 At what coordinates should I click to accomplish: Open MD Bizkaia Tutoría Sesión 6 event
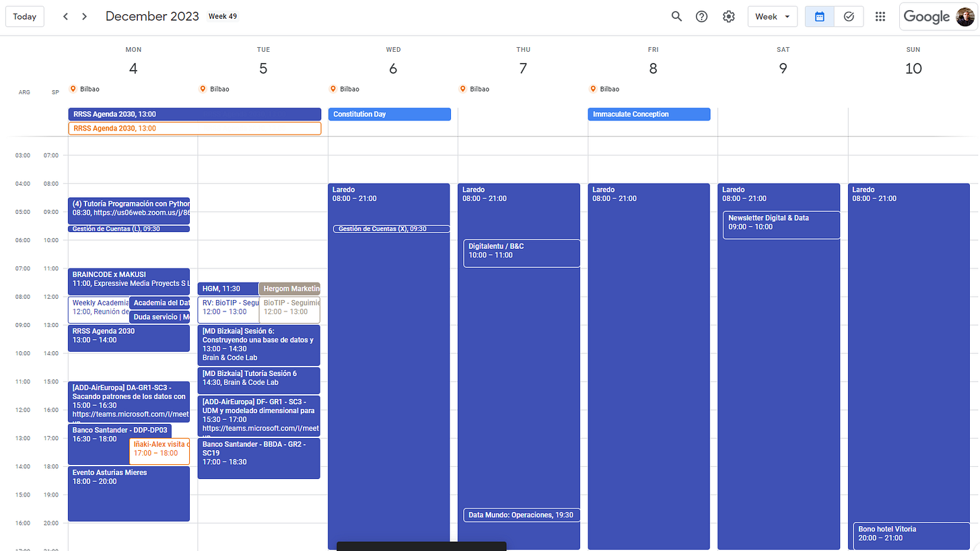tap(258, 380)
